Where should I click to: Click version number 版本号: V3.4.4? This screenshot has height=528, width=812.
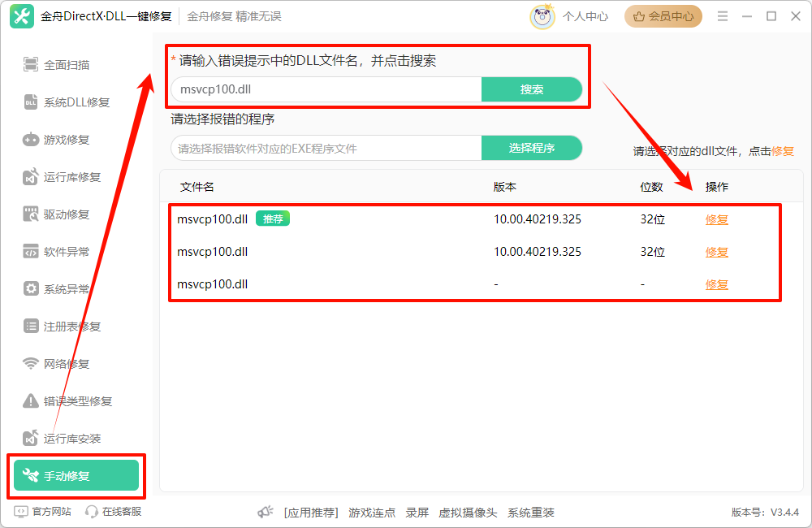766,512
